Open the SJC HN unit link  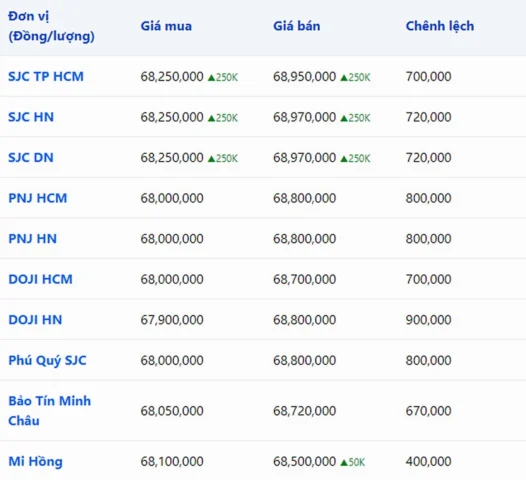31,117
